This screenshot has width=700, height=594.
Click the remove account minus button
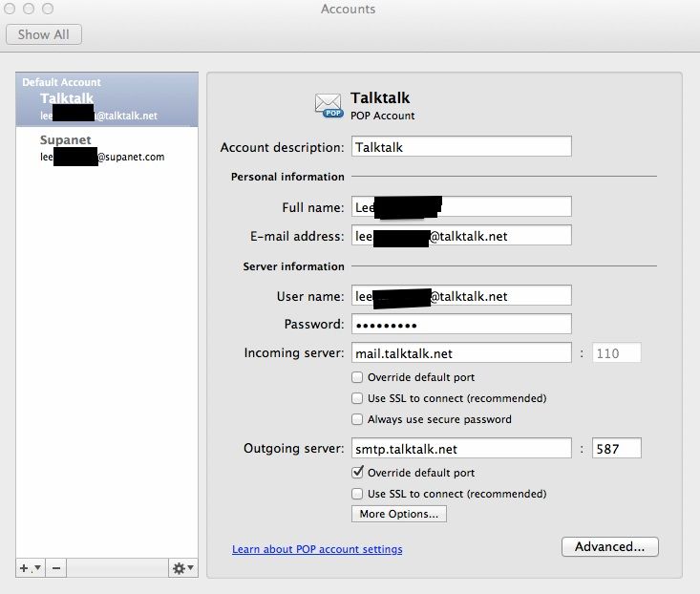56,568
